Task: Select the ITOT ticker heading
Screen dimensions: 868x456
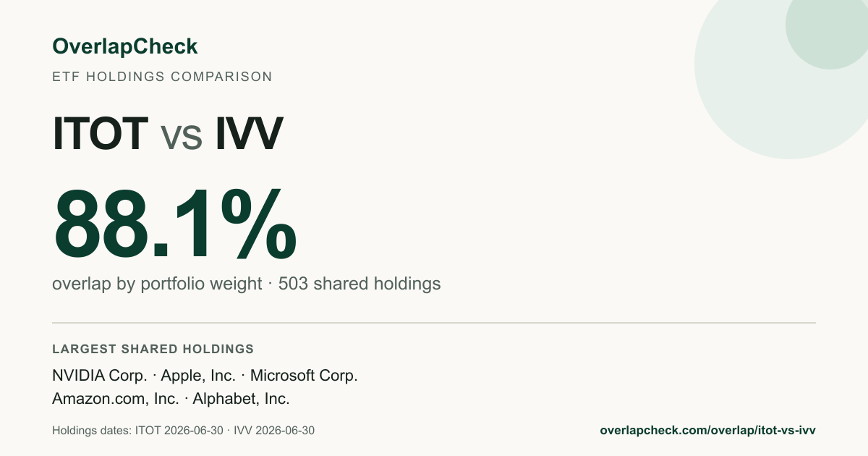Action: point(100,134)
